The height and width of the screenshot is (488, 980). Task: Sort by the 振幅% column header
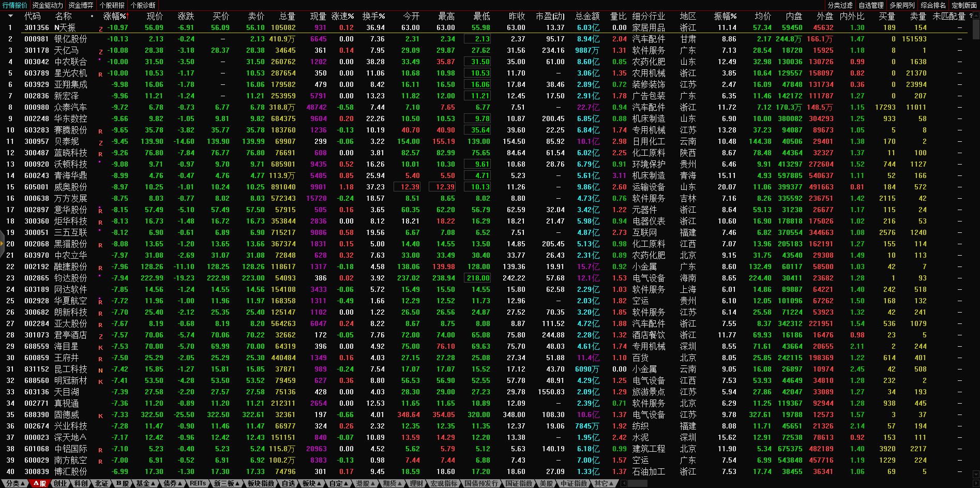(x=725, y=16)
